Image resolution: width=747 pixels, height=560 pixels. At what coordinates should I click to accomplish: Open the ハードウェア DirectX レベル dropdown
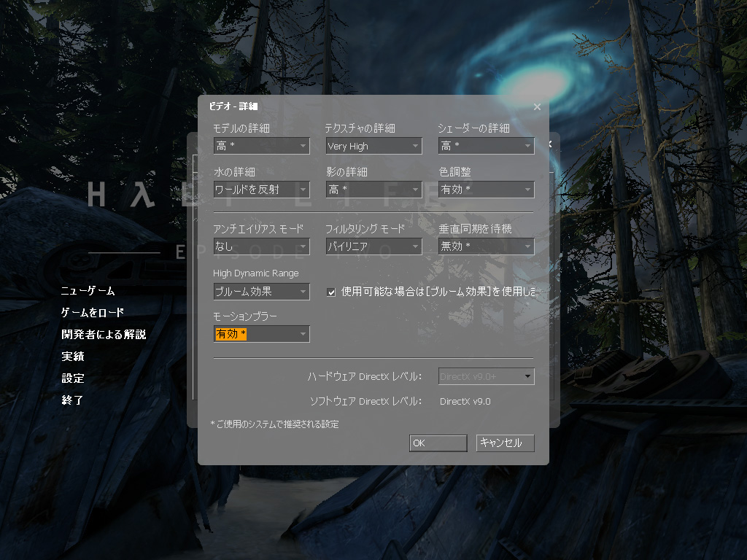(x=487, y=376)
